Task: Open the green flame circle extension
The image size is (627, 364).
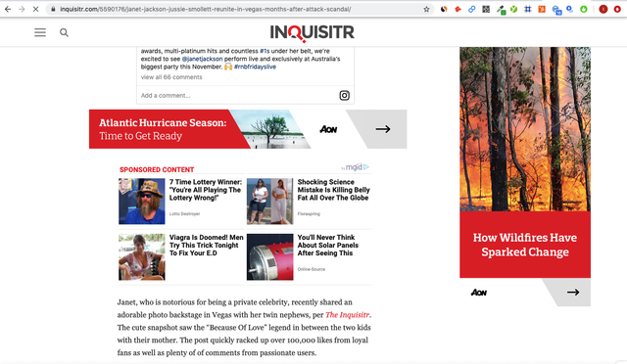Action: tap(584, 9)
